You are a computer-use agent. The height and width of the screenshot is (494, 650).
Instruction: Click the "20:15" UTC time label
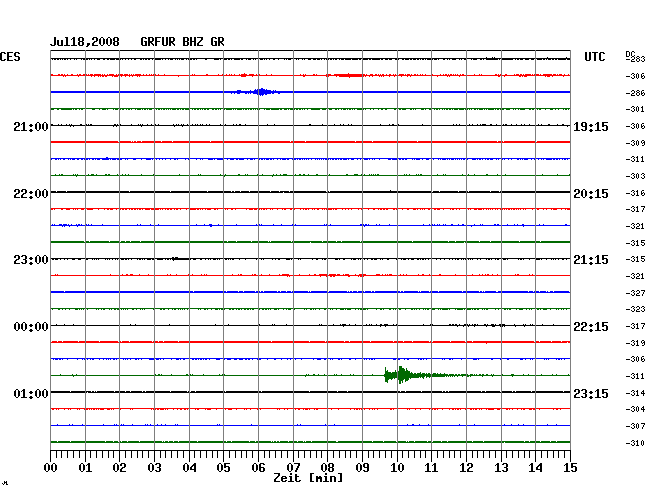click(x=591, y=194)
